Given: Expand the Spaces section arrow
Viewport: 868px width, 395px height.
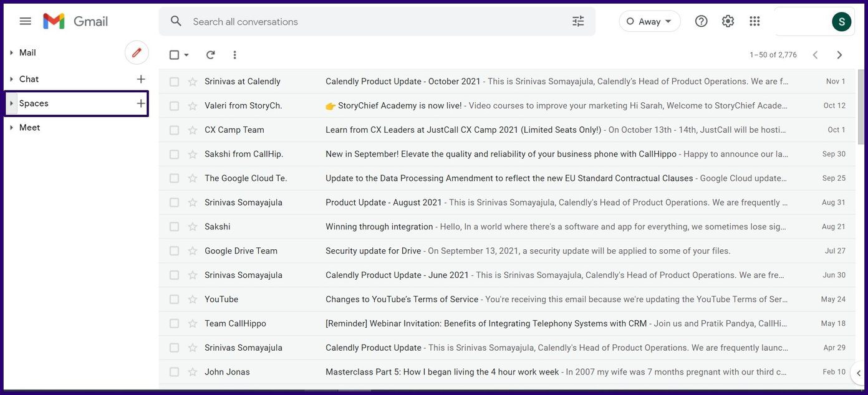Looking at the screenshot, I should point(11,103).
